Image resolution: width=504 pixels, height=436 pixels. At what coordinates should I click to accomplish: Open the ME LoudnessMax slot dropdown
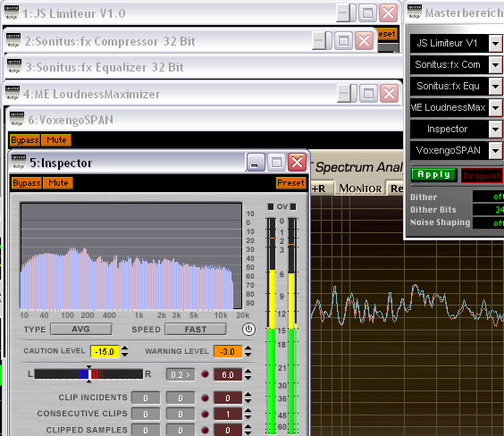[x=495, y=107]
